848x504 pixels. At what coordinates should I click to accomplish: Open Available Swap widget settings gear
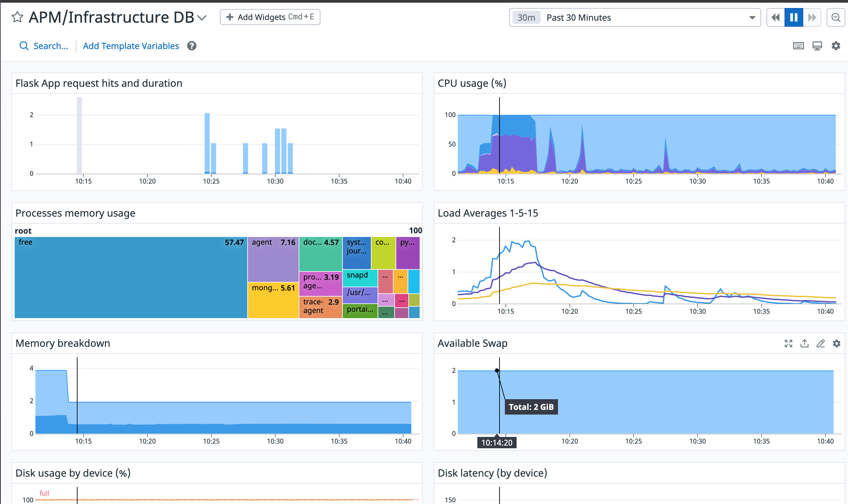click(x=836, y=343)
